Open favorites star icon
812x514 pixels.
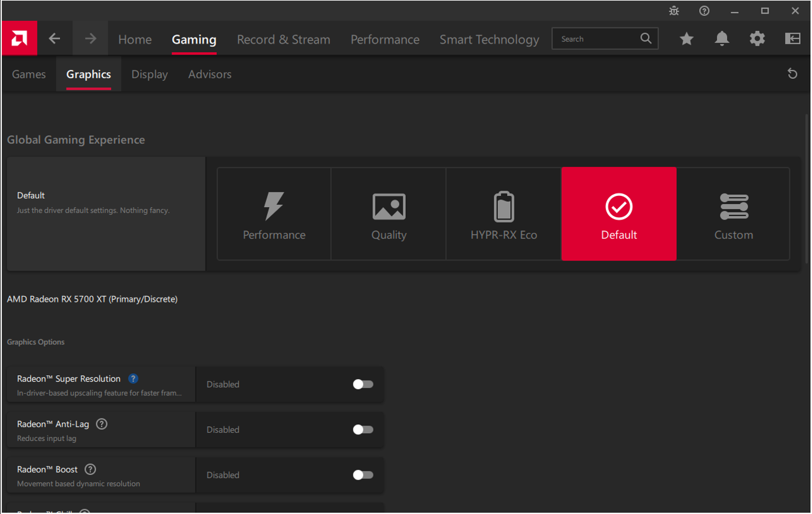(687, 39)
